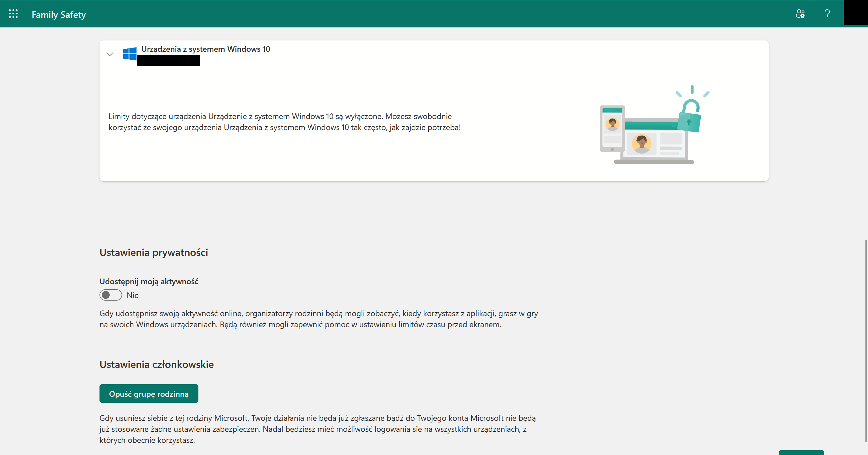This screenshot has width=868, height=455.
Task: Click the 'Limity dotyczące urządzenia' description text
Action: tap(284, 122)
